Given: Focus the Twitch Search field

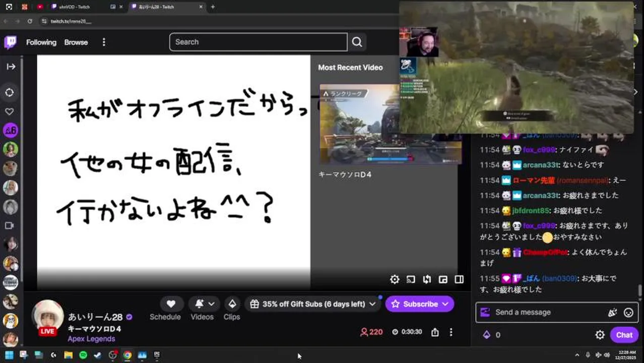Looking at the screenshot, I should [x=258, y=42].
